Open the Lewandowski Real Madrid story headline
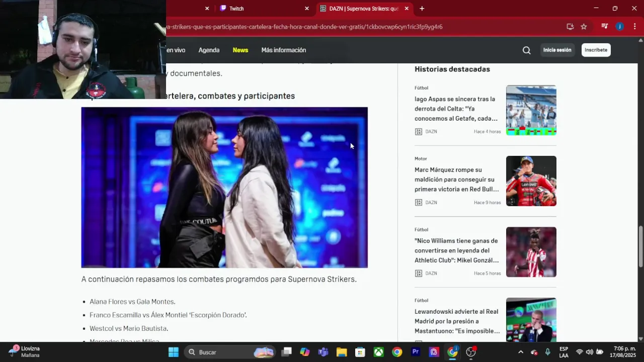The image size is (644, 362). point(457,321)
